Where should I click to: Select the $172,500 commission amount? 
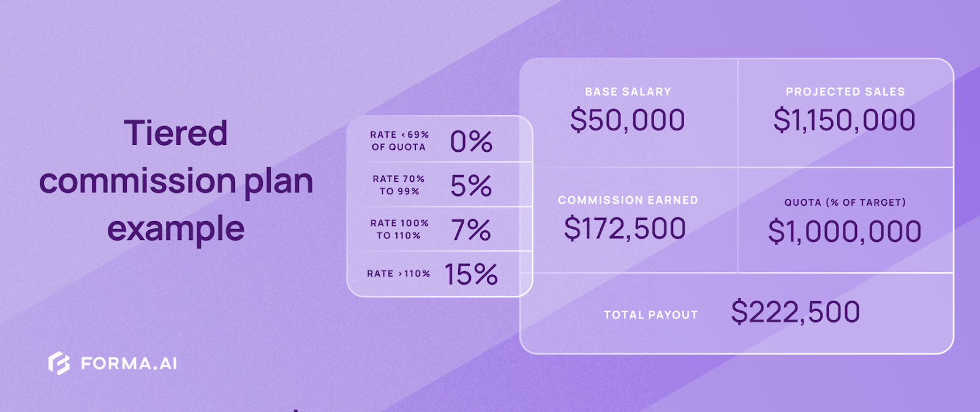coord(625,229)
